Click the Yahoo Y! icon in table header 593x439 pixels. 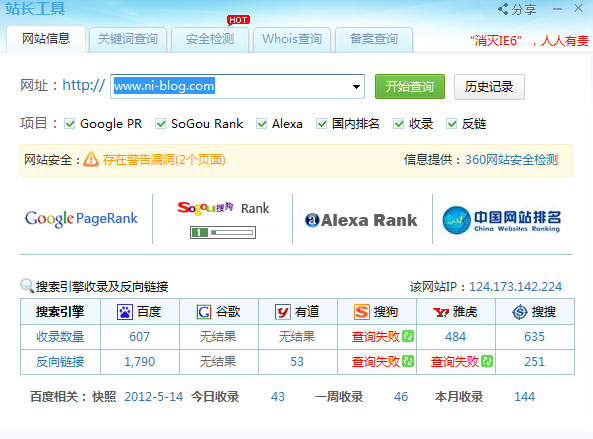click(x=441, y=312)
